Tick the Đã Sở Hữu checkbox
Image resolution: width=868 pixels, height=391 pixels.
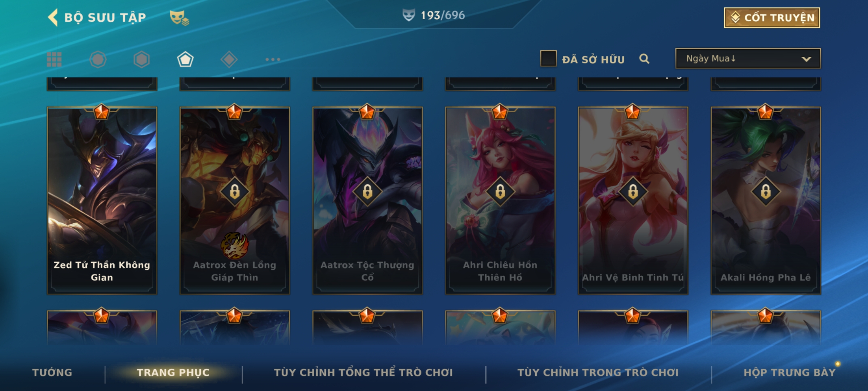coord(548,59)
